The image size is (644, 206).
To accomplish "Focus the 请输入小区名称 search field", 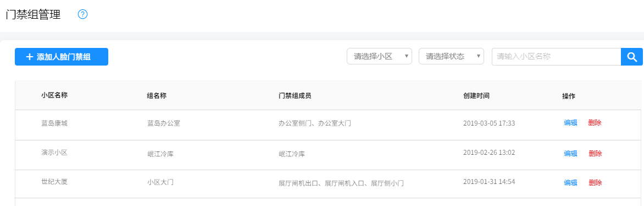I will (557, 57).
